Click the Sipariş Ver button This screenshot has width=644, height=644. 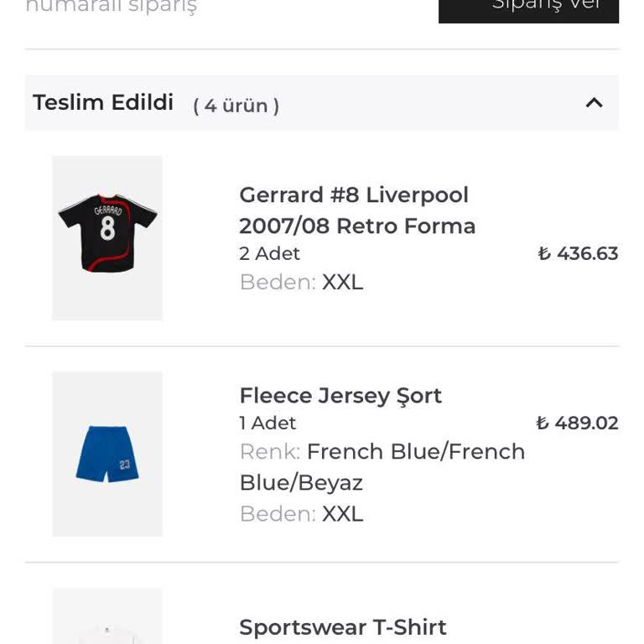point(528,7)
